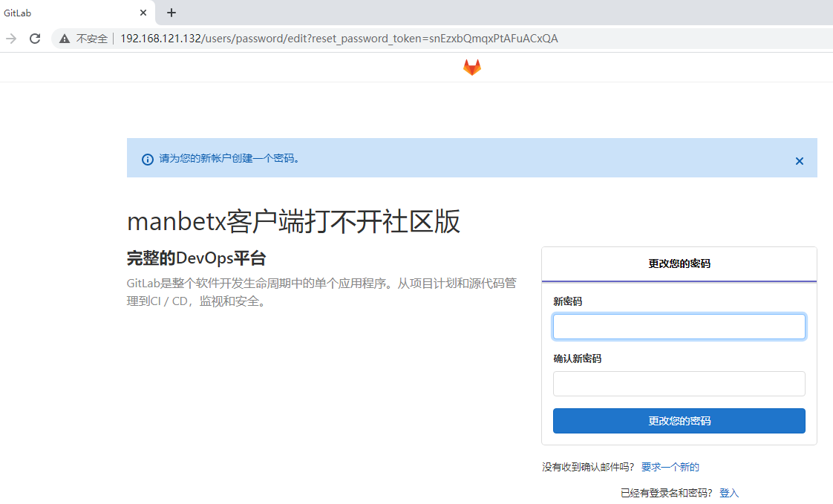Click the 没有收到确认邮件吗? text
The height and width of the screenshot is (504, 833).
click(x=588, y=467)
